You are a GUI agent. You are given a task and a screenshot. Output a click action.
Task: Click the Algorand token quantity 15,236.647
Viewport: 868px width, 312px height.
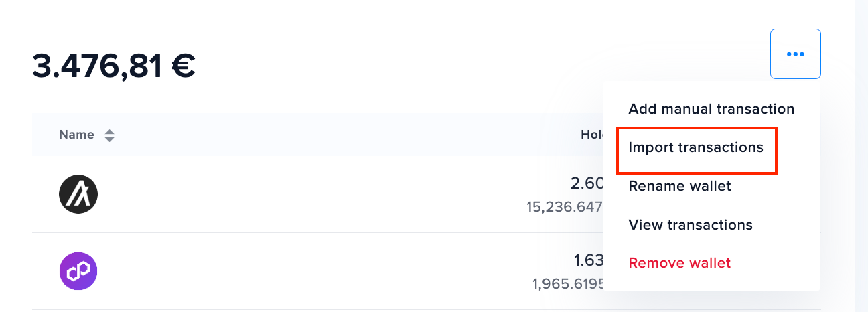point(565,207)
